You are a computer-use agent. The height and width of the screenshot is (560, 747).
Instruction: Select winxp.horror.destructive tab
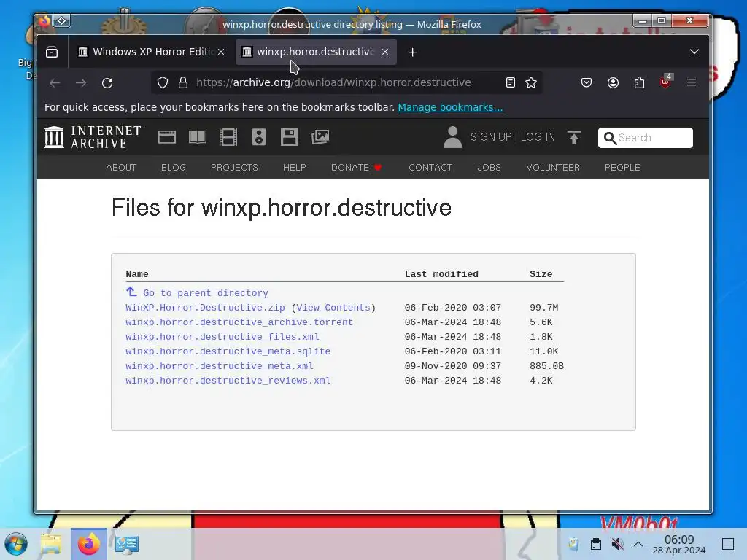[x=315, y=52]
